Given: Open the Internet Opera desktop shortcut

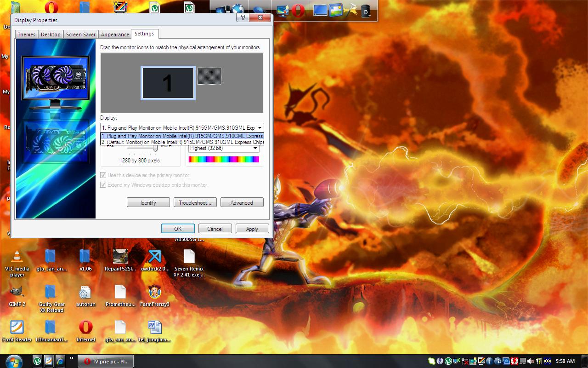Looking at the screenshot, I should (x=86, y=331).
